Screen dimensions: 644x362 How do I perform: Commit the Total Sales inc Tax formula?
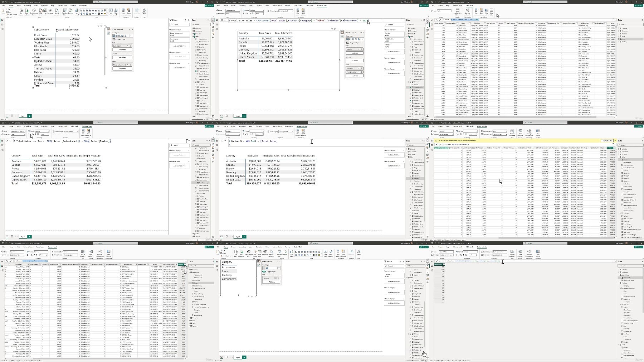click(11, 141)
